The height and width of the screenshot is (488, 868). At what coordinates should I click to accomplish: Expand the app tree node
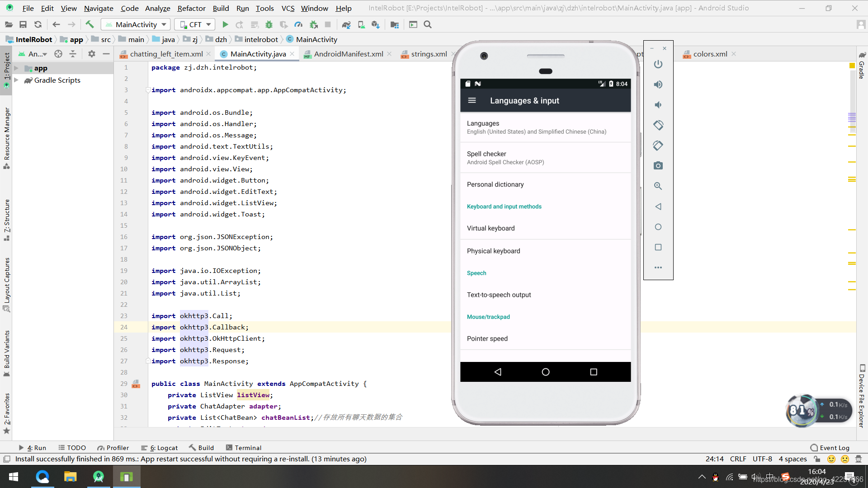tap(16, 68)
